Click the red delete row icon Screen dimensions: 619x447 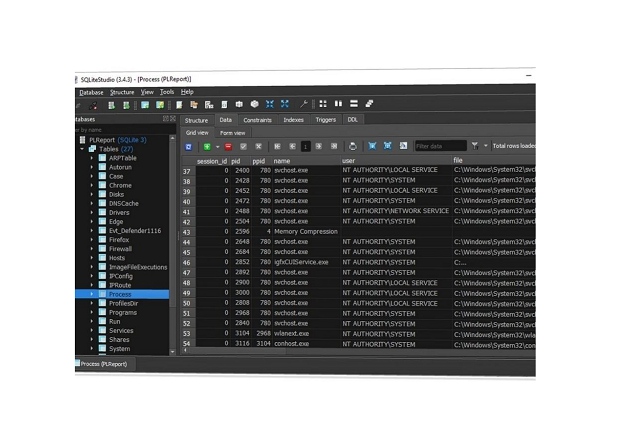[x=228, y=146]
